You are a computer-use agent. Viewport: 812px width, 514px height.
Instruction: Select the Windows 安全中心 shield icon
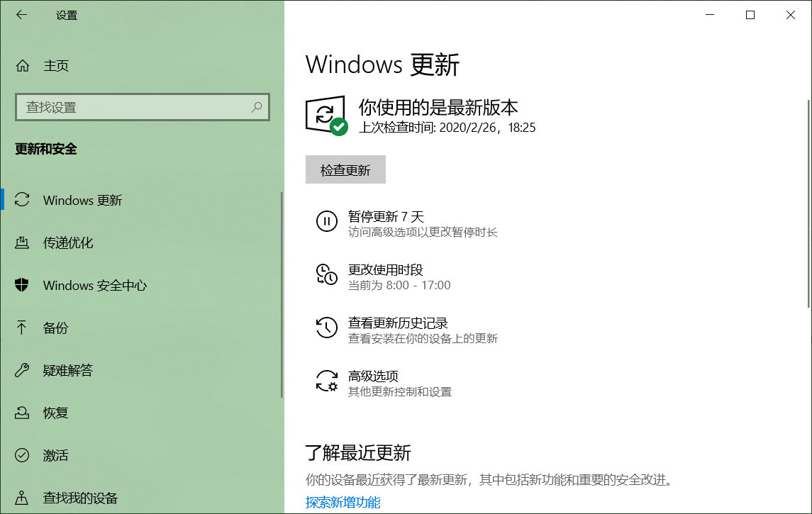pos(21,285)
